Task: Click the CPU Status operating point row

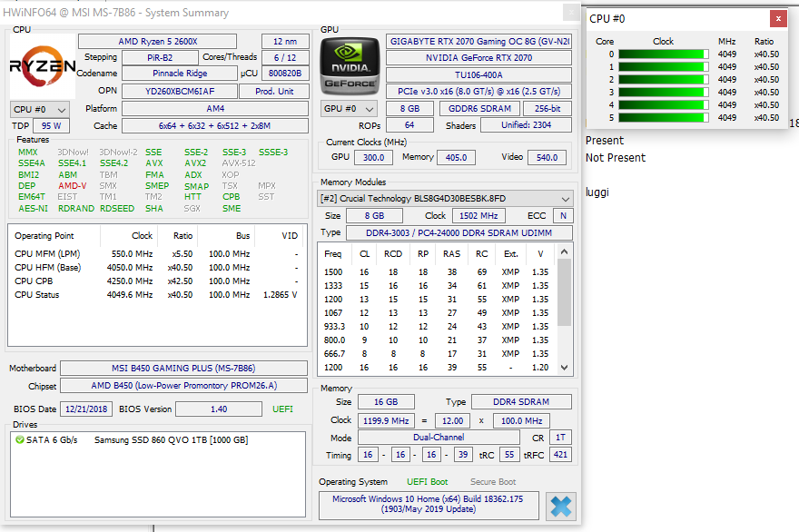Action: tap(156, 294)
